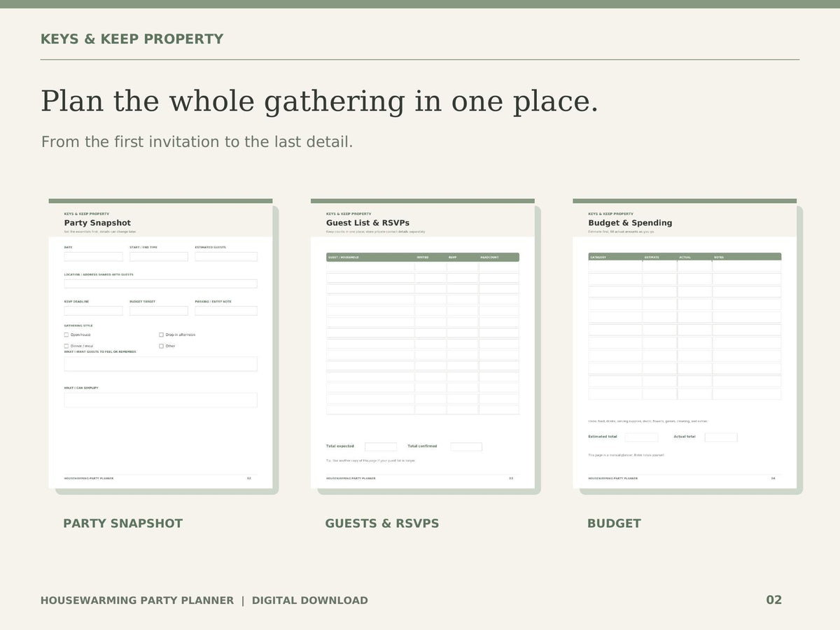Click the 'RSVP Deadline' field
Screen dimensions: 840x630
[x=93, y=311]
